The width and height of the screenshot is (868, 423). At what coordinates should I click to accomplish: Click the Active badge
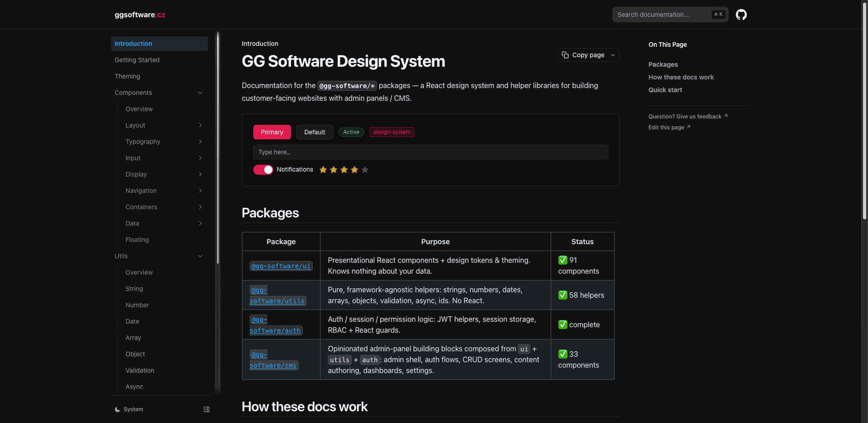click(x=351, y=132)
